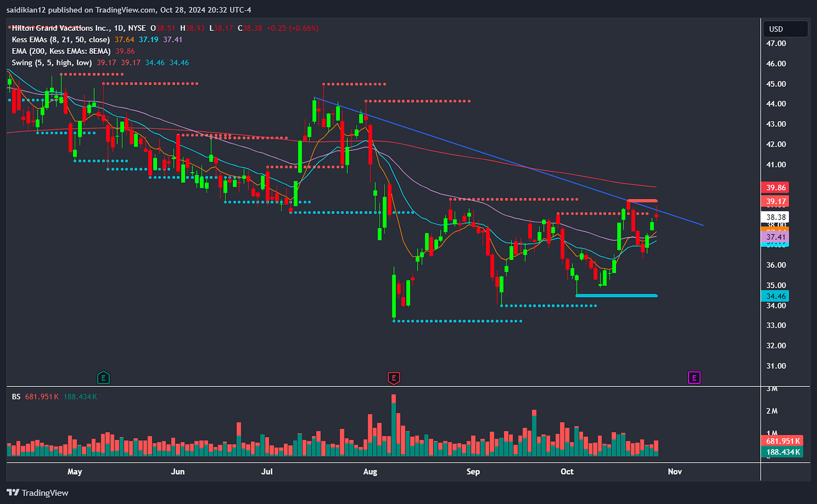The height and width of the screenshot is (504, 817).
Task: Click the purple 37.41 price axis label
Action: 776,237
